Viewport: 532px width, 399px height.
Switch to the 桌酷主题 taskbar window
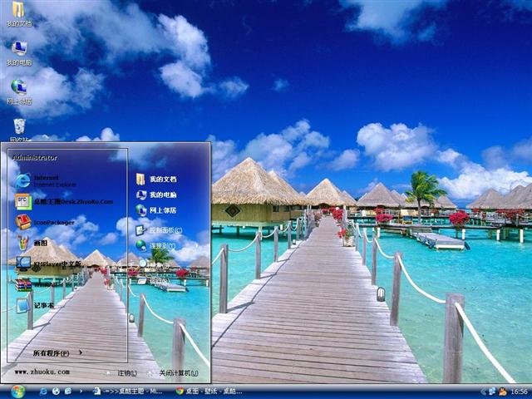coord(127,392)
